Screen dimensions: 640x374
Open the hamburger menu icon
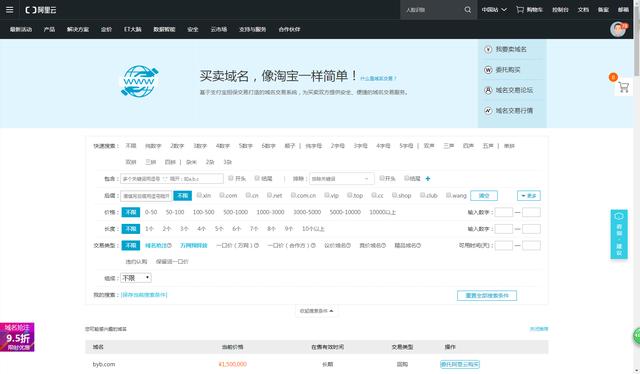[9, 9]
